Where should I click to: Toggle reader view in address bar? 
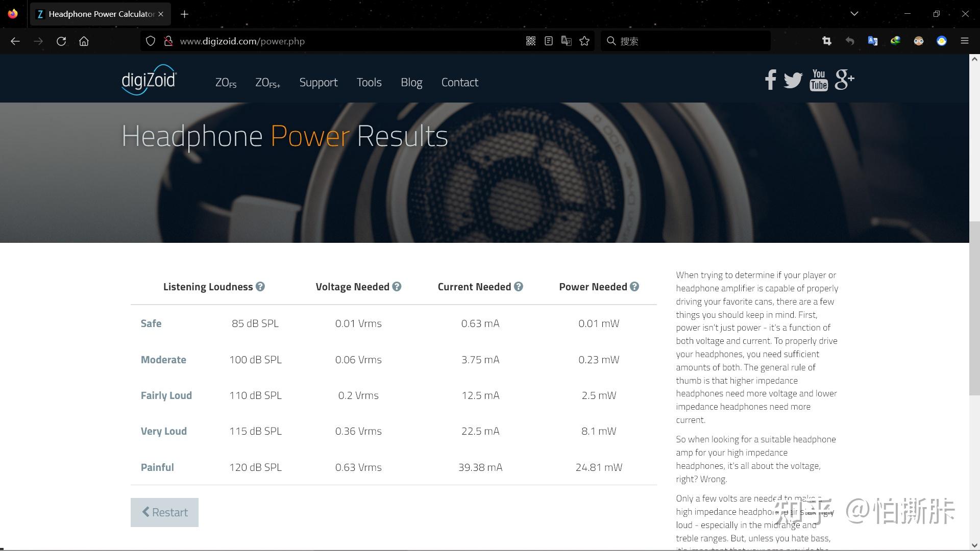pos(549,41)
